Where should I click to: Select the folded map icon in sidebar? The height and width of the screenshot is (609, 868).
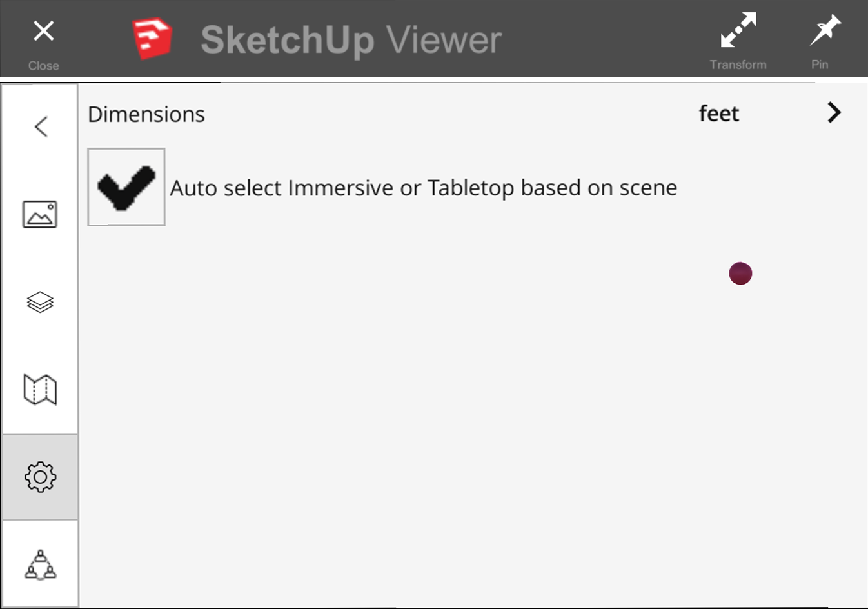(40, 389)
